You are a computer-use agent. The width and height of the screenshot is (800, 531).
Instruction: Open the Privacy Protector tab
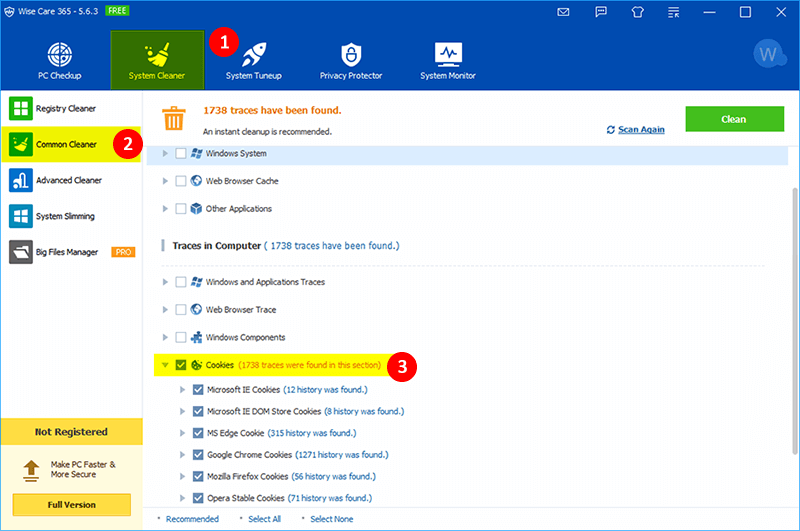(x=351, y=61)
